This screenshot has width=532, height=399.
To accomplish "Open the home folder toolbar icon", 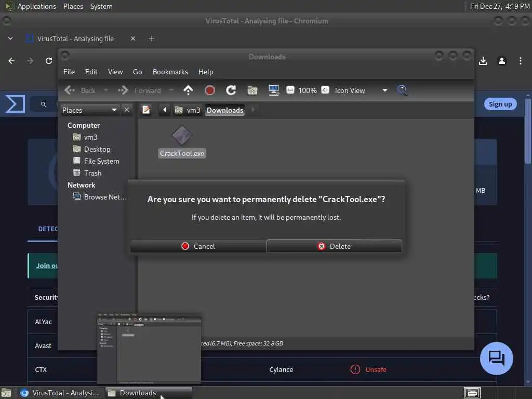I will click(252, 90).
